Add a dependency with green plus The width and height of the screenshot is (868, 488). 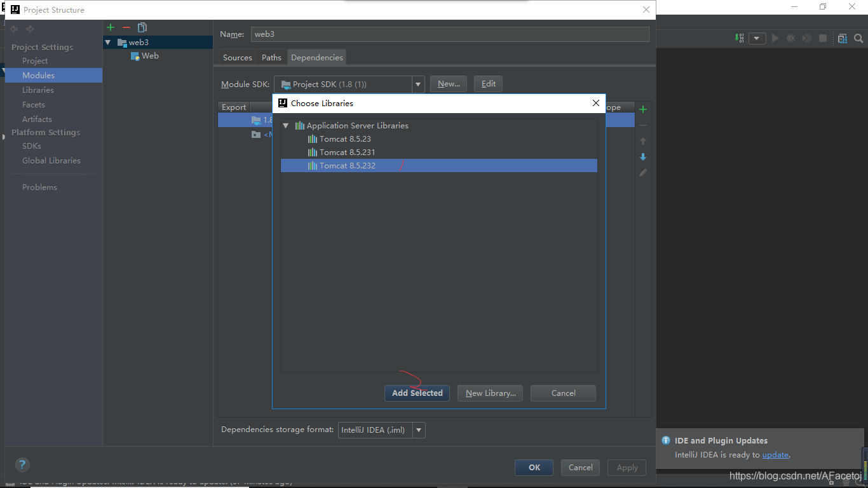[643, 109]
